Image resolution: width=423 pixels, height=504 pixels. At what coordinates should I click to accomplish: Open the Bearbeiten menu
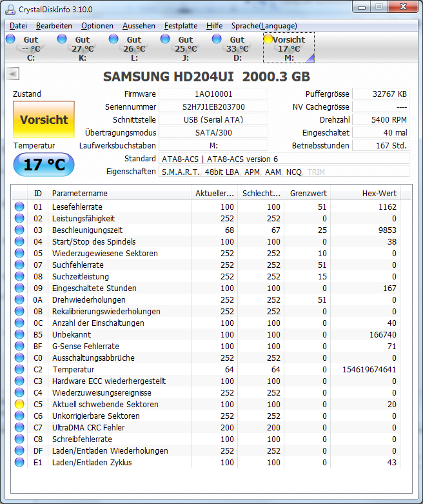click(54, 26)
